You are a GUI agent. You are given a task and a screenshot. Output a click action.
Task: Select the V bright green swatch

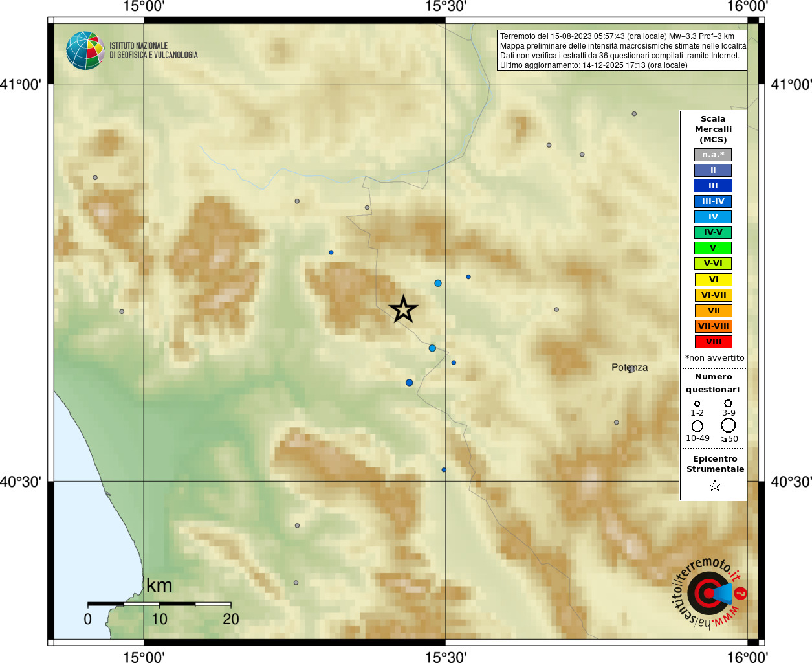(713, 248)
